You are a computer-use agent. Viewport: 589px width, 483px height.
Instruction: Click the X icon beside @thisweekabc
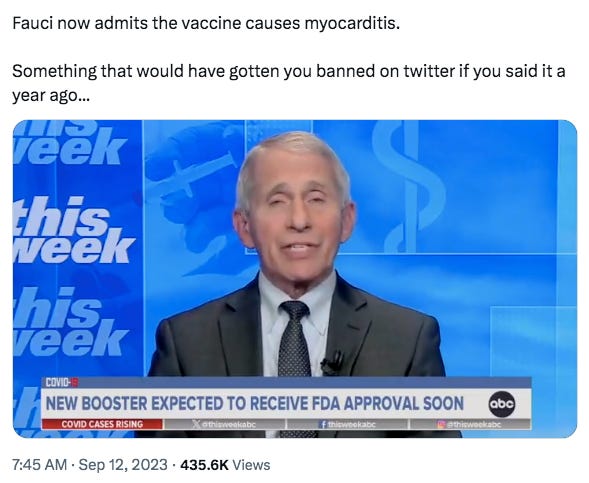(196, 424)
